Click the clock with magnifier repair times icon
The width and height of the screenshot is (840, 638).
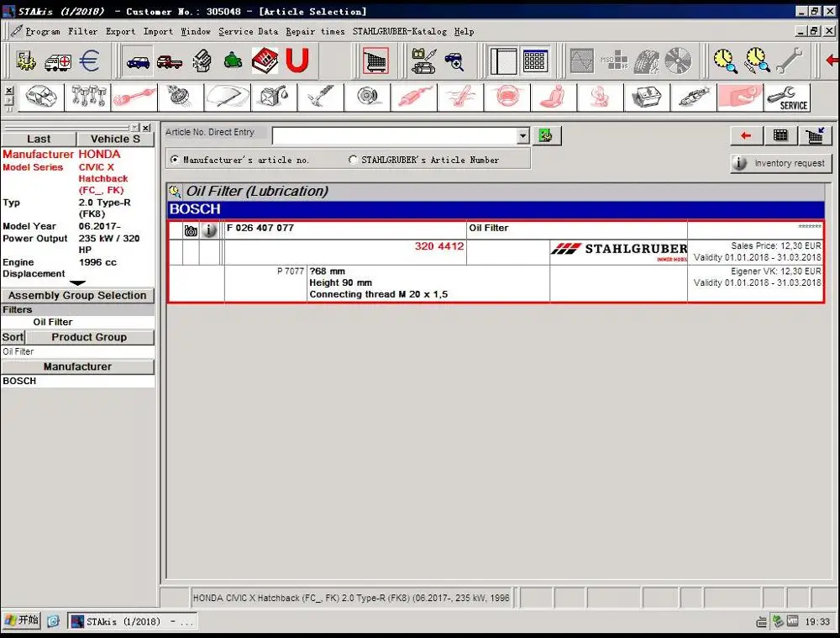coord(726,61)
